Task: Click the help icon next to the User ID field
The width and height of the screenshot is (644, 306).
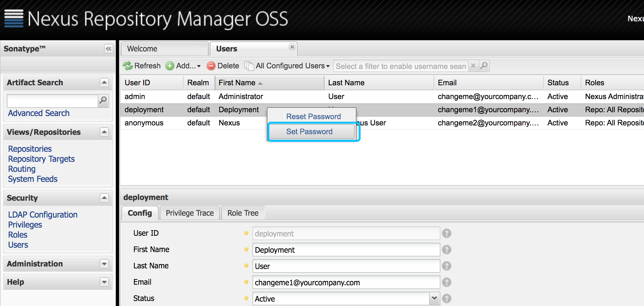Action: click(x=447, y=233)
